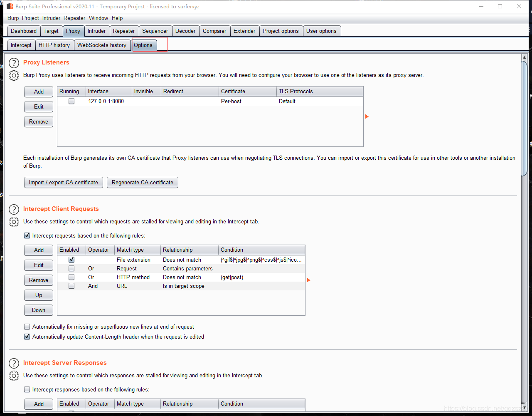This screenshot has width=532, height=416.
Task: Edit the selected proxy listener
Action: (39, 106)
